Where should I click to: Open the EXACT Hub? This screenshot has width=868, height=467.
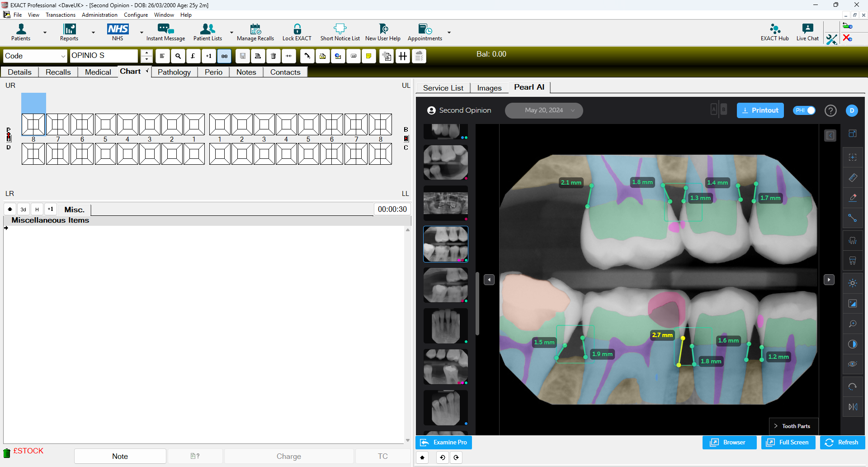pos(774,33)
